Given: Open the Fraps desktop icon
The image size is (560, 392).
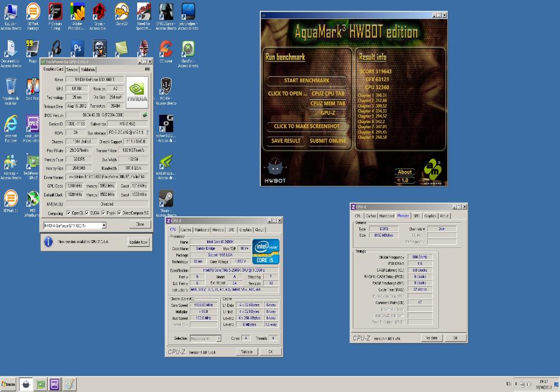Looking at the screenshot, I should click(32, 51).
